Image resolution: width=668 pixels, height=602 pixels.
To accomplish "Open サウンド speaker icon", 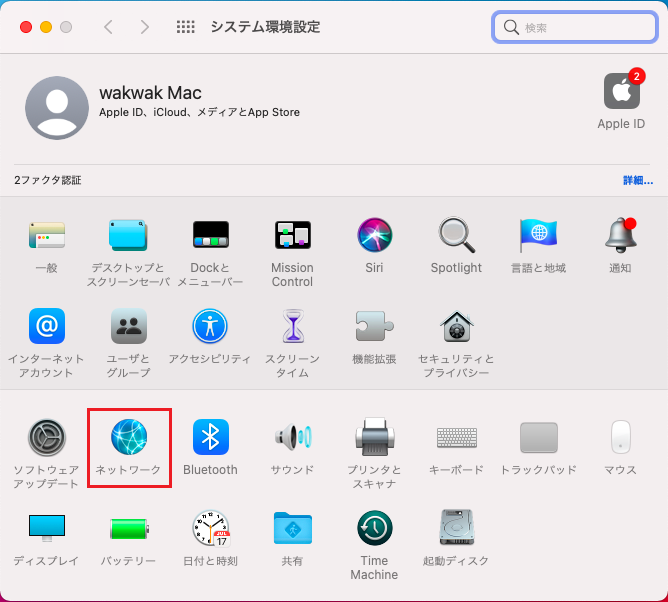I will (293, 437).
